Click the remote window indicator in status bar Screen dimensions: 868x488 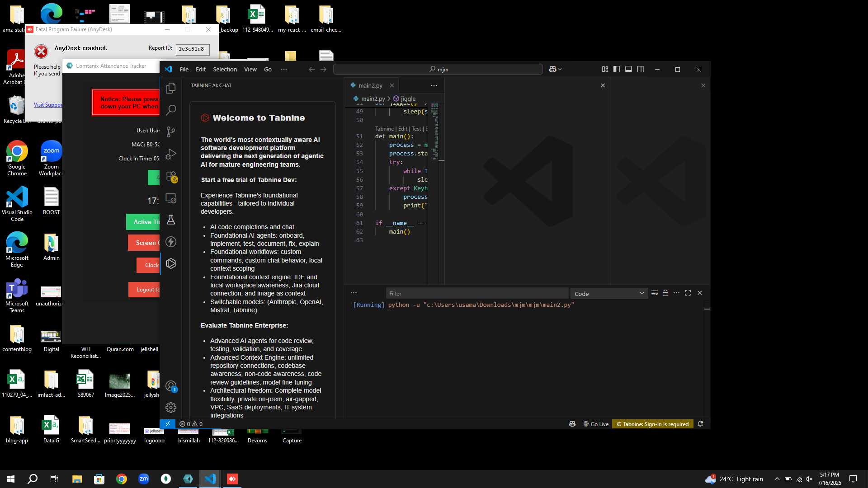(167, 424)
